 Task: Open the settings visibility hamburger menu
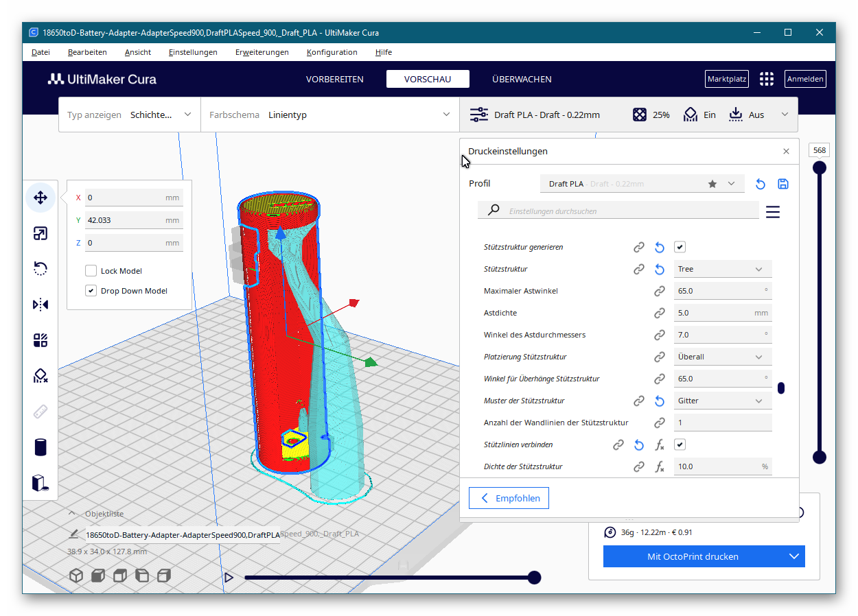point(772,212)
